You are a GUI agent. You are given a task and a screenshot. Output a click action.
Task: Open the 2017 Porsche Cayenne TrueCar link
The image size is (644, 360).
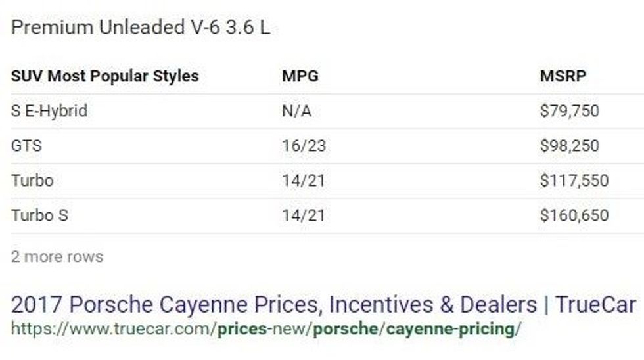[x=323, y=305]
